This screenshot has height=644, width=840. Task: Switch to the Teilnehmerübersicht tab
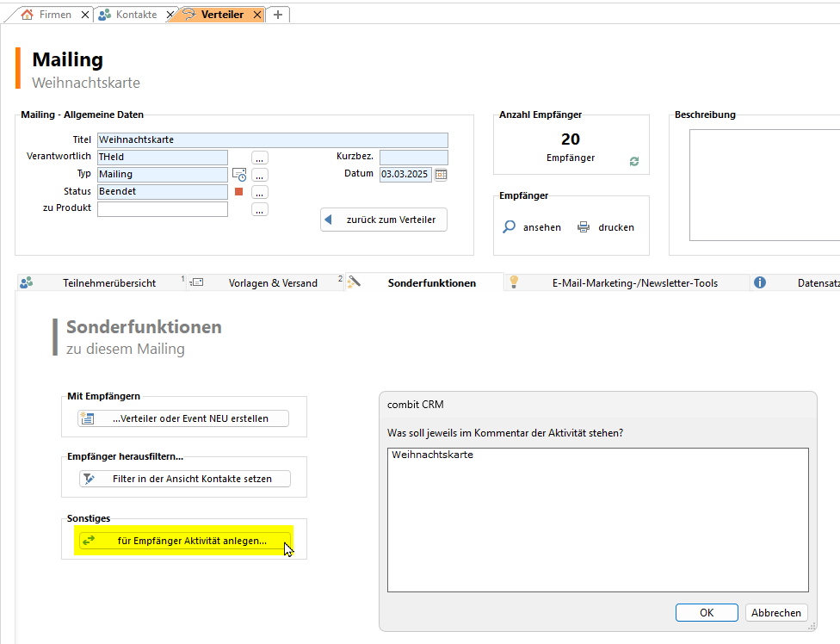(108, 282)
